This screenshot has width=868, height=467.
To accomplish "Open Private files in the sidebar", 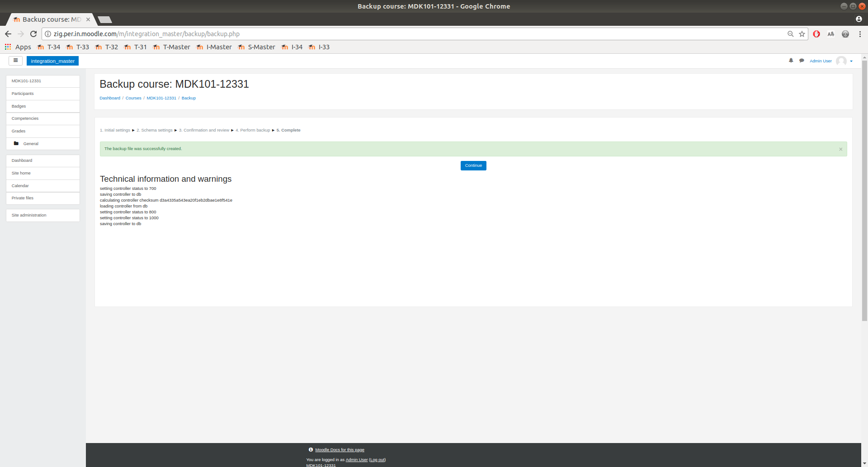I will (43, 198).
